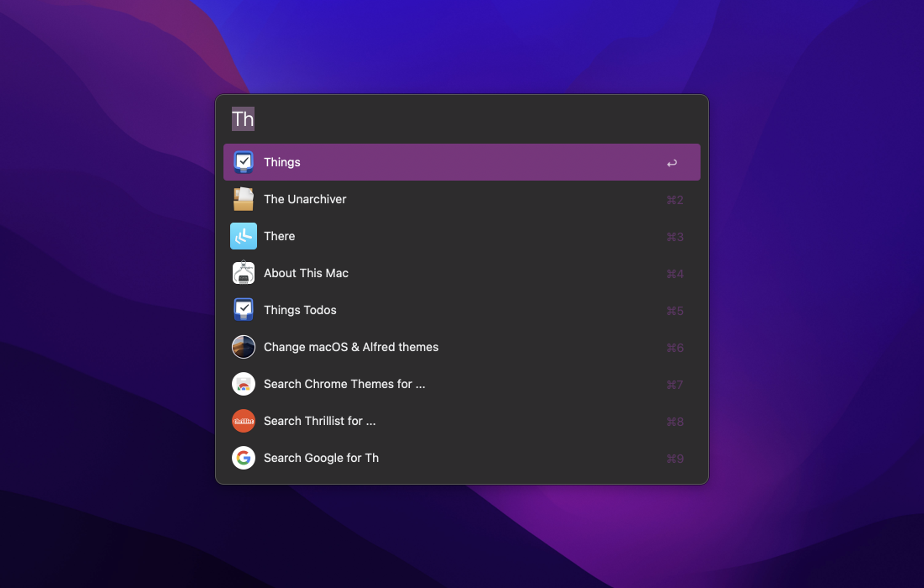The height and width of the screenshot is (588, 924).
Task: Choose Search Chrome Themes for ...
Action: 462,384
